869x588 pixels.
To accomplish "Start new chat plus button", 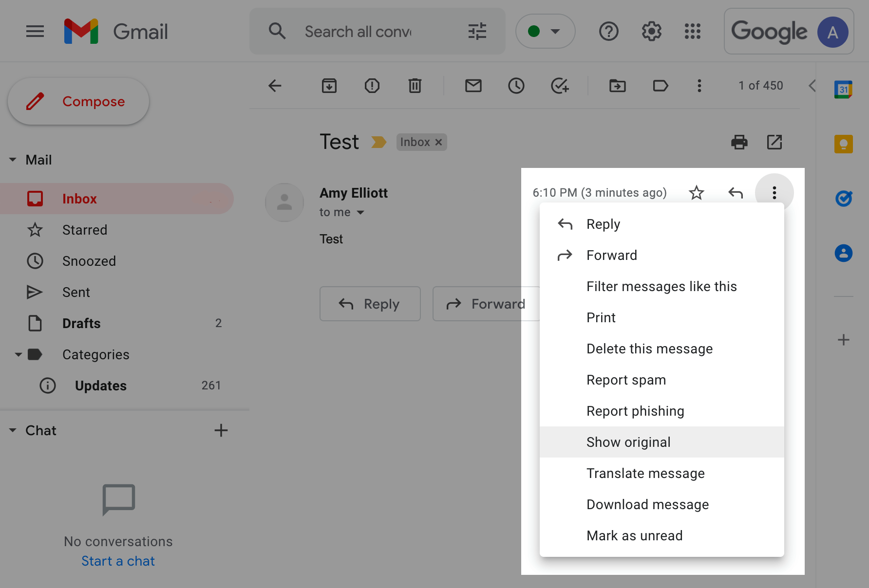I will 221,430.
